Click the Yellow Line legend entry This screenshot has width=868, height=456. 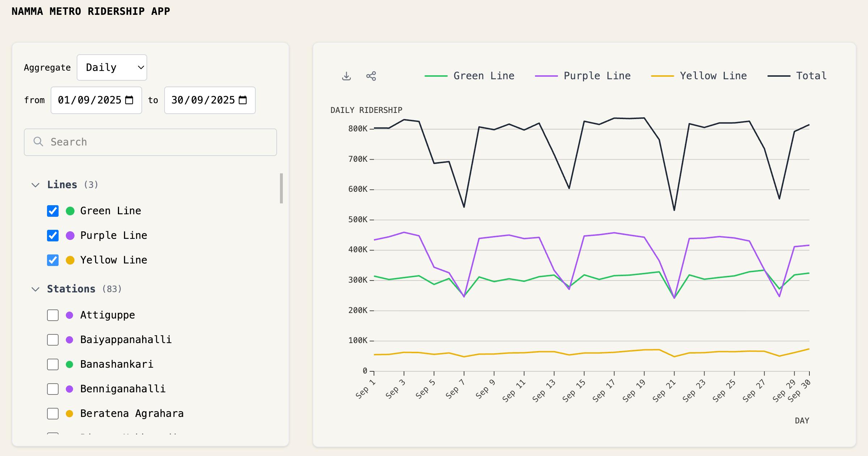699,76
